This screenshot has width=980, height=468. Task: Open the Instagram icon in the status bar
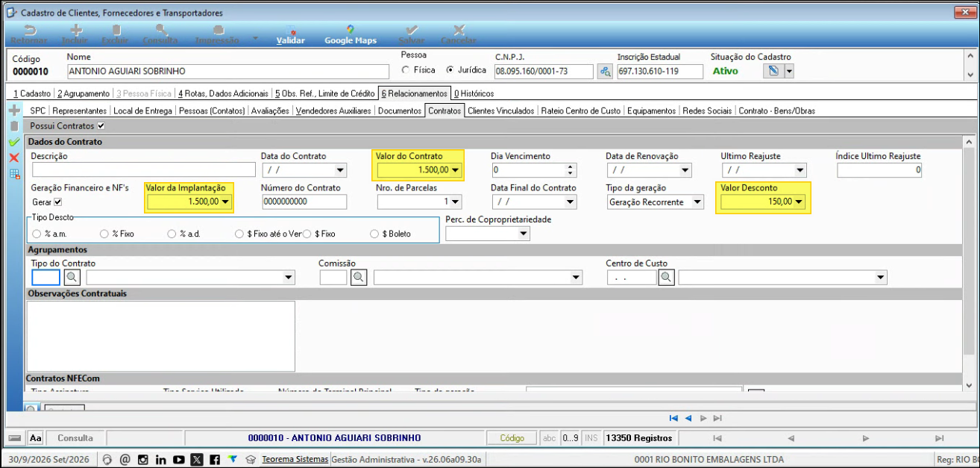pos(142,460)
